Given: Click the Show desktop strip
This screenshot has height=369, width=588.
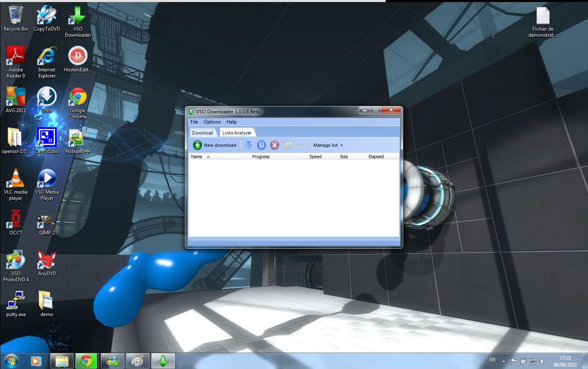Looking at the screenshot, I should pos(585,361).
